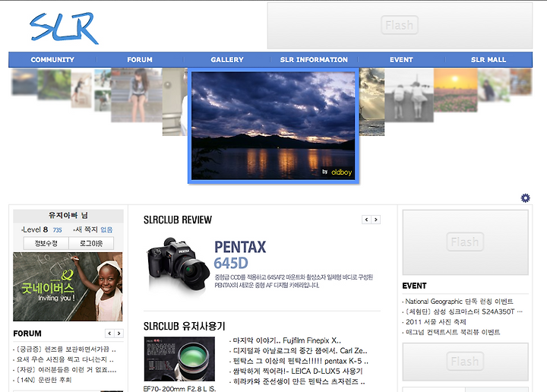Open the Pentax 645D camera image
The width and height of the screenshot is (547, 392).
[178, 266]
